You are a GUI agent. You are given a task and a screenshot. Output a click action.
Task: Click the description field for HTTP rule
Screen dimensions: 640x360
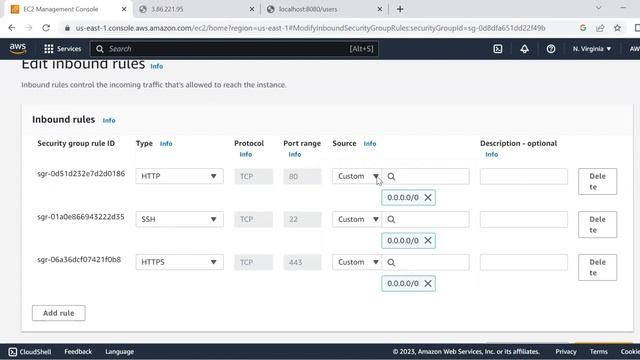(524, 176)
